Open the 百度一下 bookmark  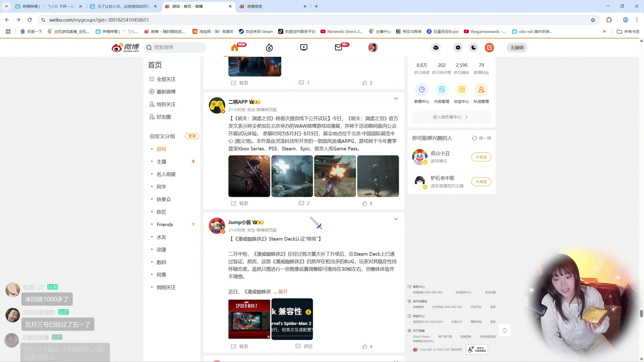pos(31,32)
